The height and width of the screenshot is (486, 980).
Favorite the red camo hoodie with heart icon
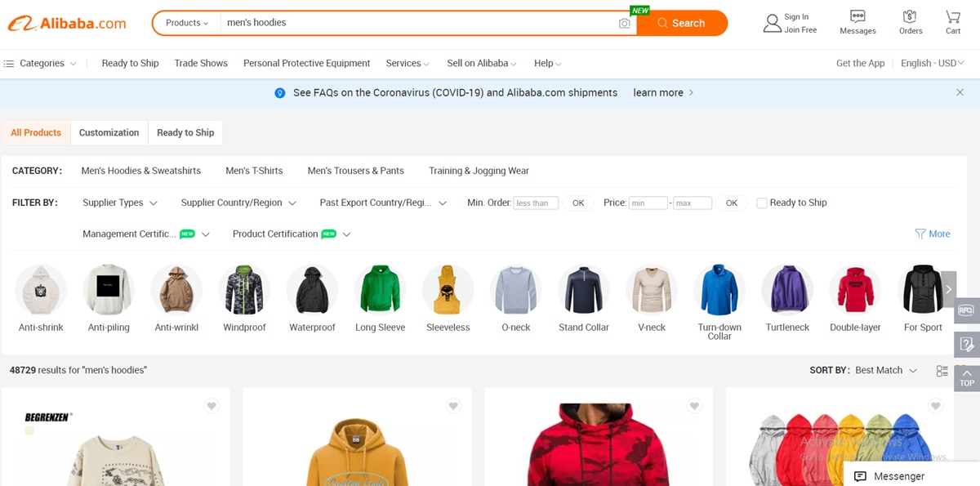click(x=694, y=406)
